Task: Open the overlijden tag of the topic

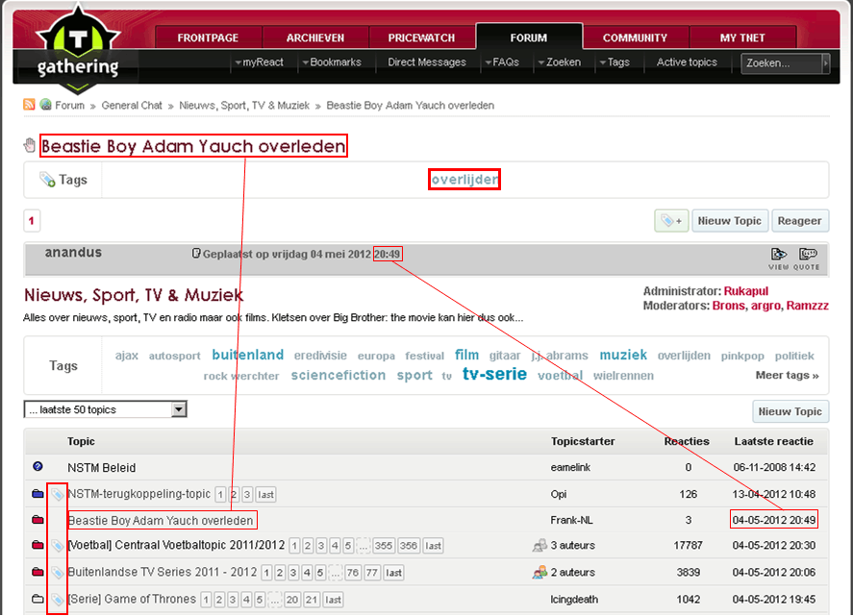Action: [x=464, y=180]
